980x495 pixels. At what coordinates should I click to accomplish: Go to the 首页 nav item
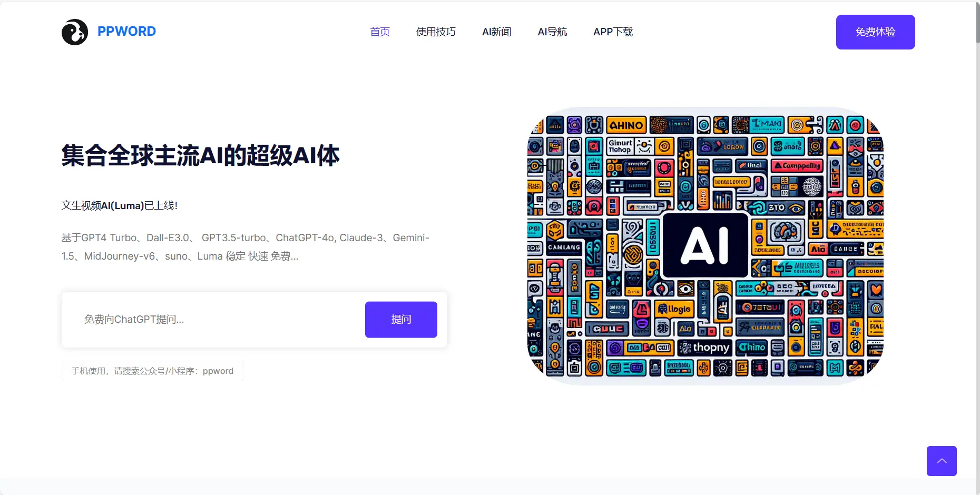[x=379, y=32]
